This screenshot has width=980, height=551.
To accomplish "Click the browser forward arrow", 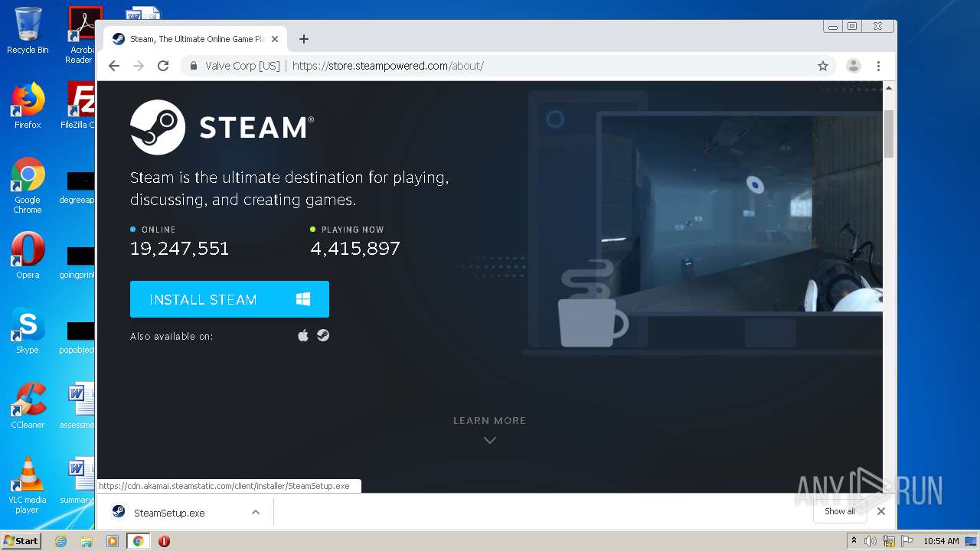I will 139,66.
